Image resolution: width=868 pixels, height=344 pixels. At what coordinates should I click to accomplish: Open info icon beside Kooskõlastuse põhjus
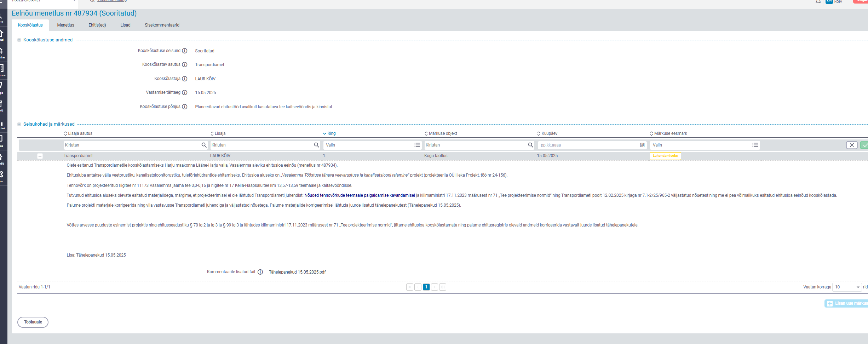[184, 107]
